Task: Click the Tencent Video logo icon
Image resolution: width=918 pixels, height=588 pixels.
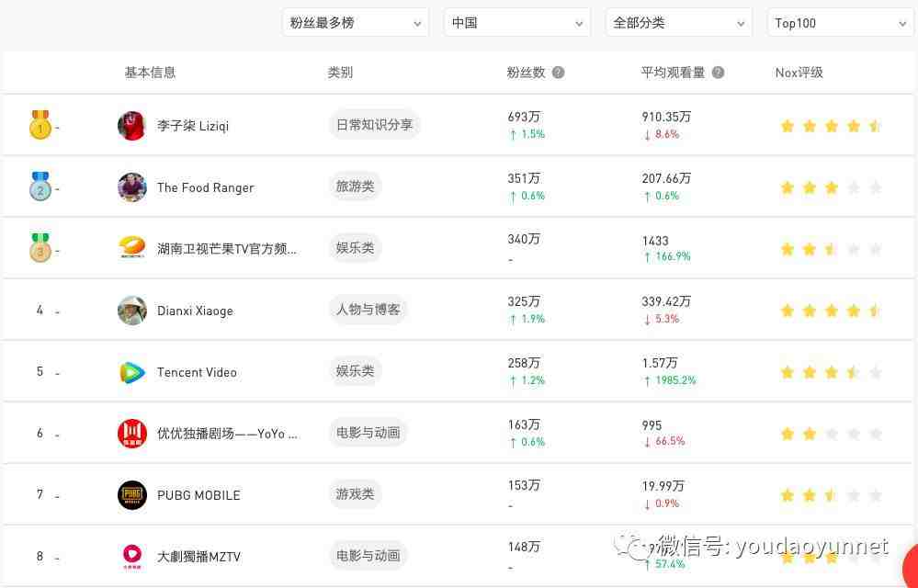Action: coord(131,372)
